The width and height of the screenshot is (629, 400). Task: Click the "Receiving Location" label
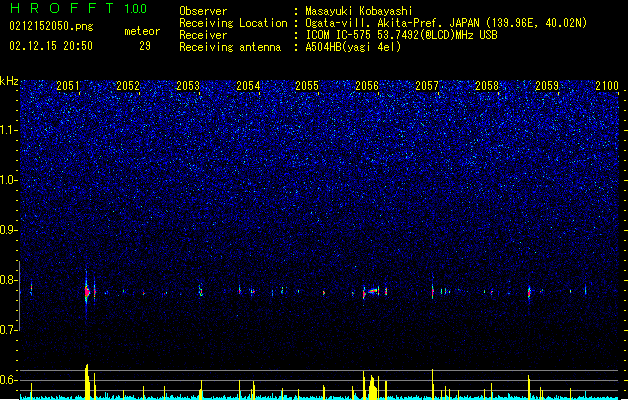click(233, 23)
